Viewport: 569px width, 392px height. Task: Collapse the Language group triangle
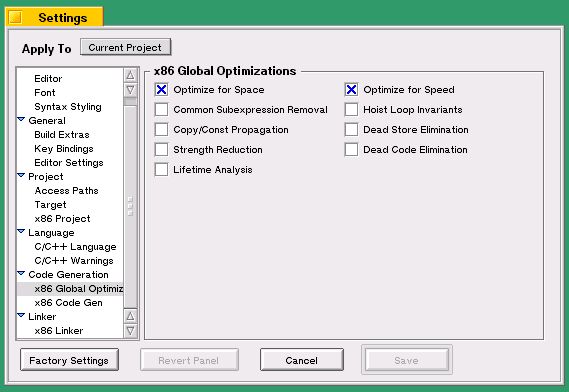pos(21,232)
